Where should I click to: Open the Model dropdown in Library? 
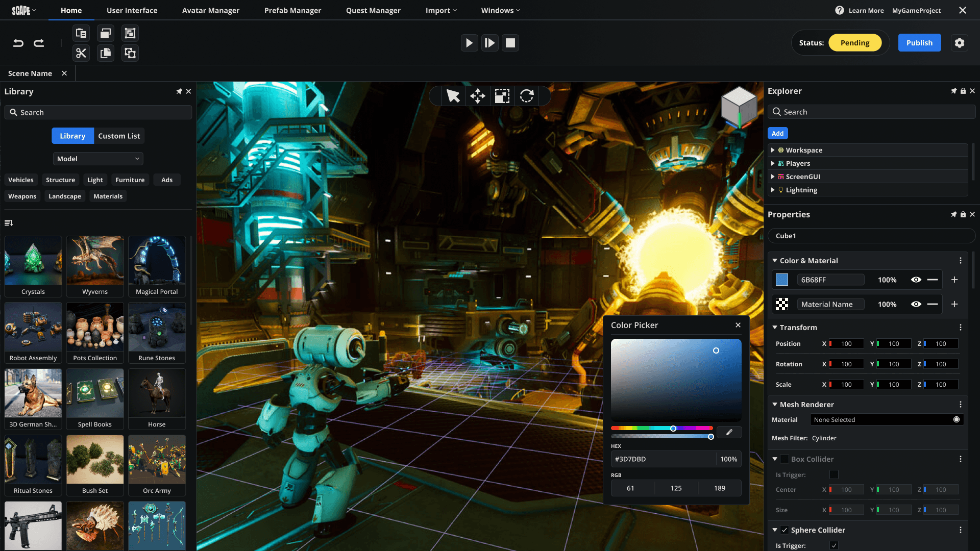[98, 159]
